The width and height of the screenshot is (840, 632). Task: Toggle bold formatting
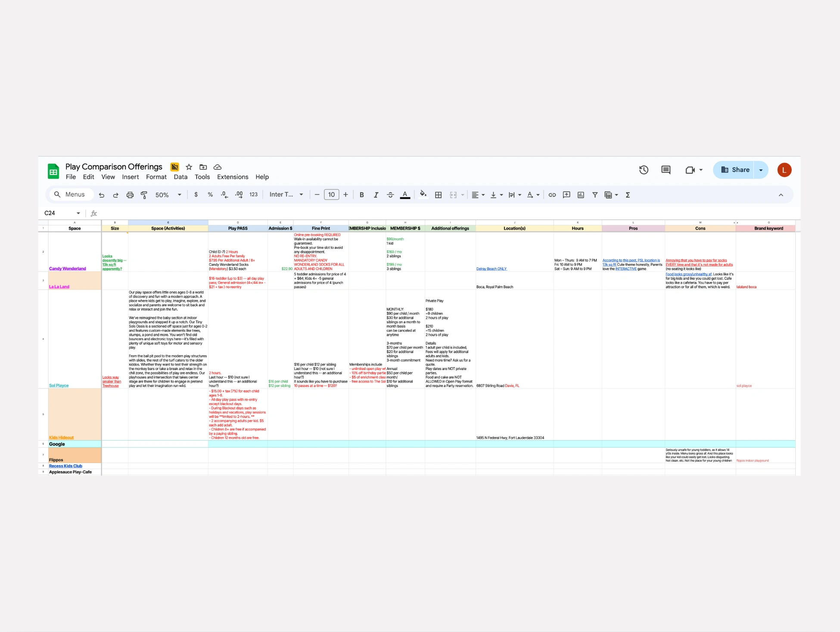pyautogui.click(x=362, y=195)
